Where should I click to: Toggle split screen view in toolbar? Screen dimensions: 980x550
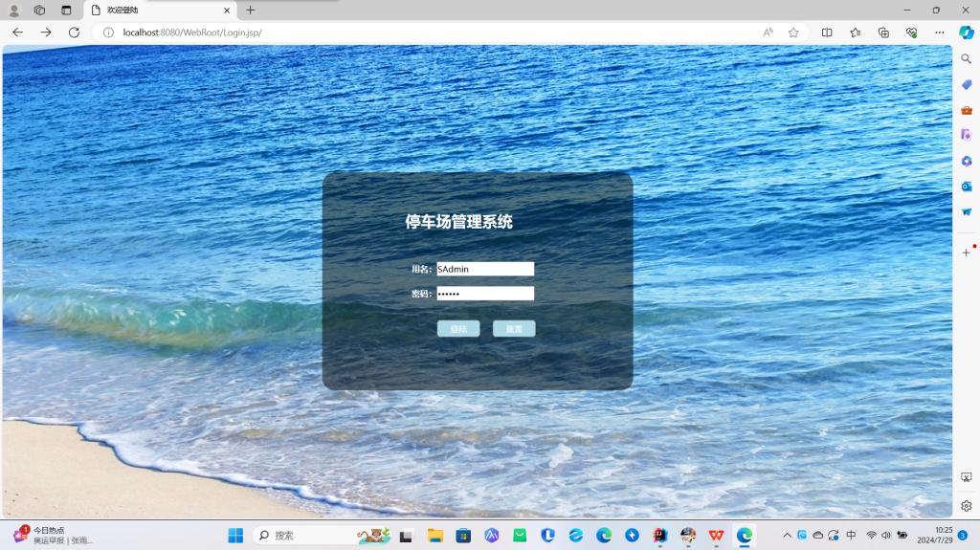pyautogui.click(x=827, y=33)
